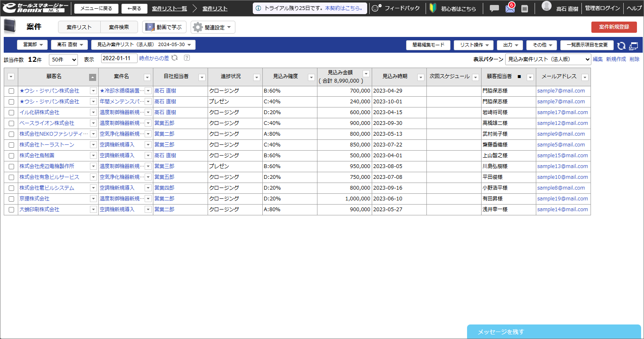Open list in new window icon
644x339 pixels.
[x=633, y=46]
